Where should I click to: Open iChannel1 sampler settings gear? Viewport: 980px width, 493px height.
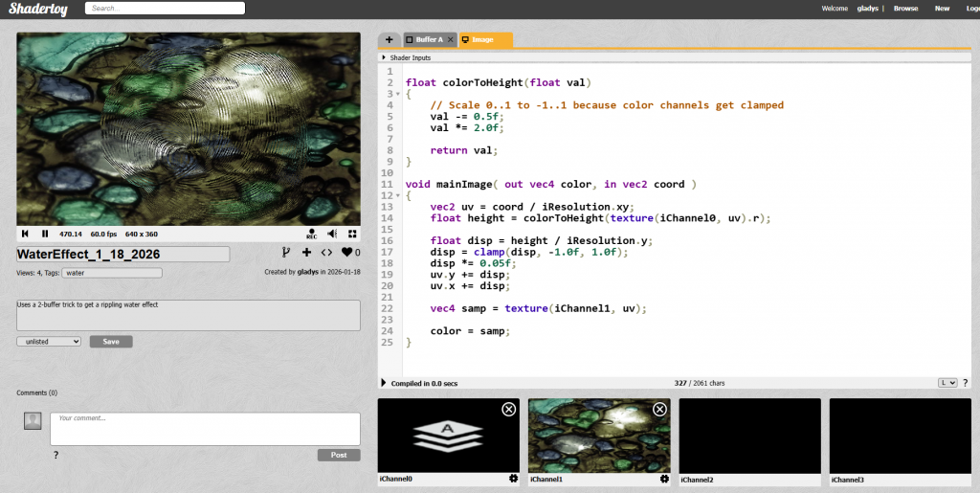pyautogui.click(x=663, y=479)
